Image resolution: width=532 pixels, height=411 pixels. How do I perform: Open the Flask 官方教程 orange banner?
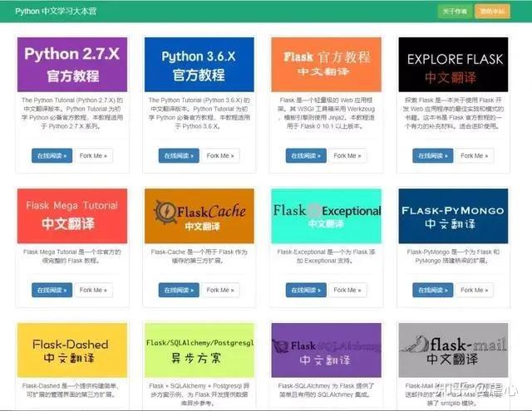click(326, 65)
